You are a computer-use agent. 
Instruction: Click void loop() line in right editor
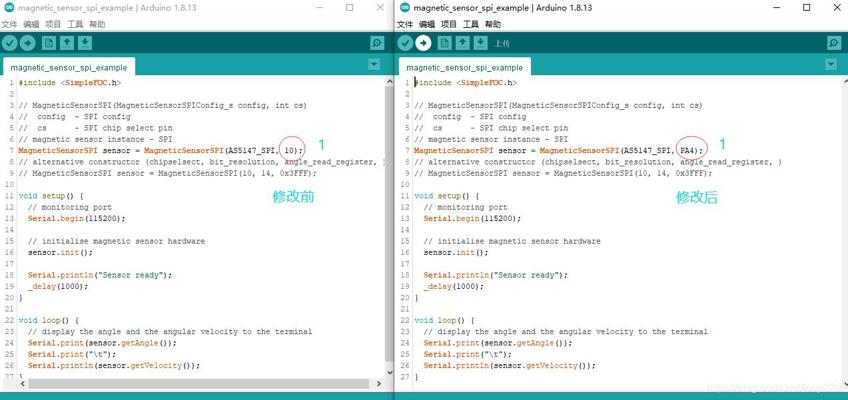pos(444,321)
